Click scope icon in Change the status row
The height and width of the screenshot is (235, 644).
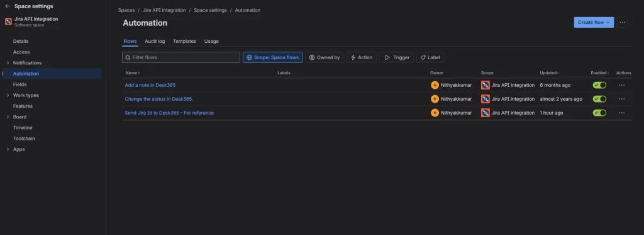[486, 99]
